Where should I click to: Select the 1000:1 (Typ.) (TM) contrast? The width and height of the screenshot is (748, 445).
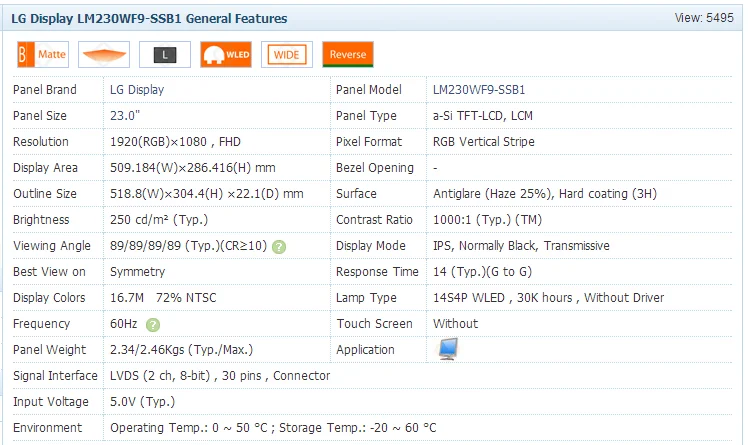488,220
